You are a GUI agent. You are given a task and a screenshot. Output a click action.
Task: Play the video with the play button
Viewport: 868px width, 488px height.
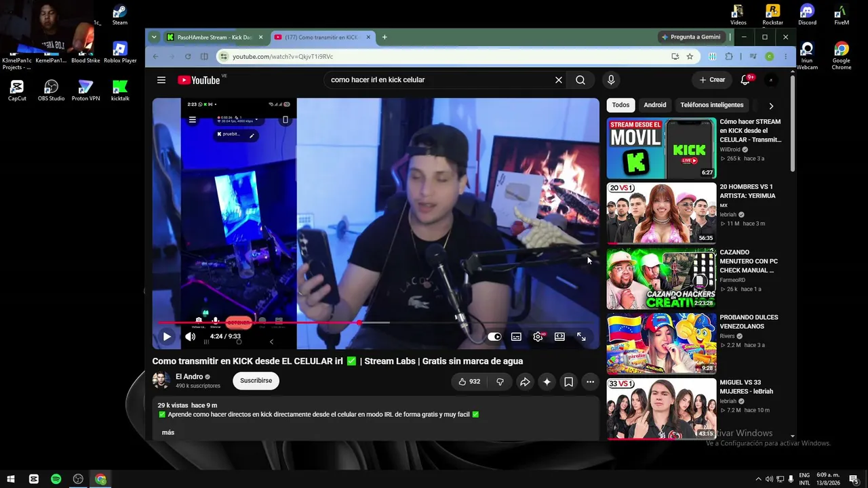(x=167, y=336)
